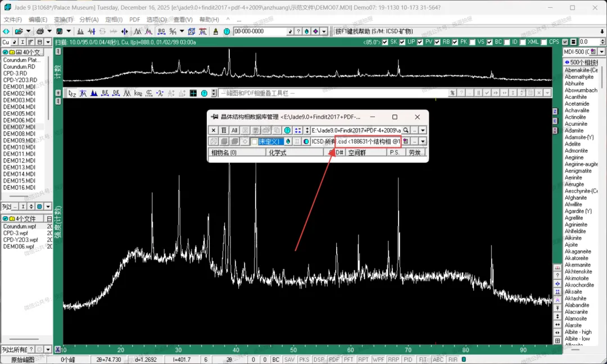607x364 pixels.
Task: Click the open file folder icon
Action: coord(19,31)
